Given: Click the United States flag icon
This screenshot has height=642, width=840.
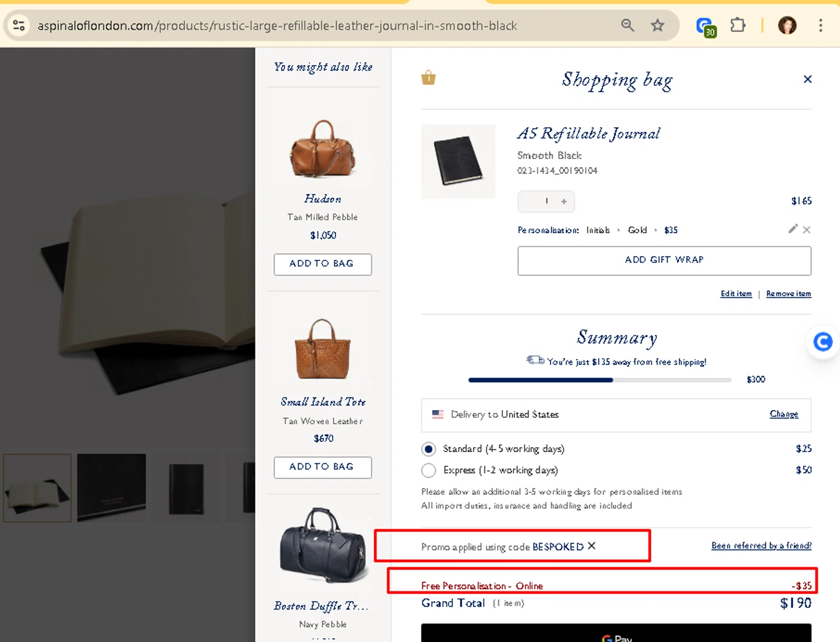Looking at the screenshot, I should coord(438,414).
